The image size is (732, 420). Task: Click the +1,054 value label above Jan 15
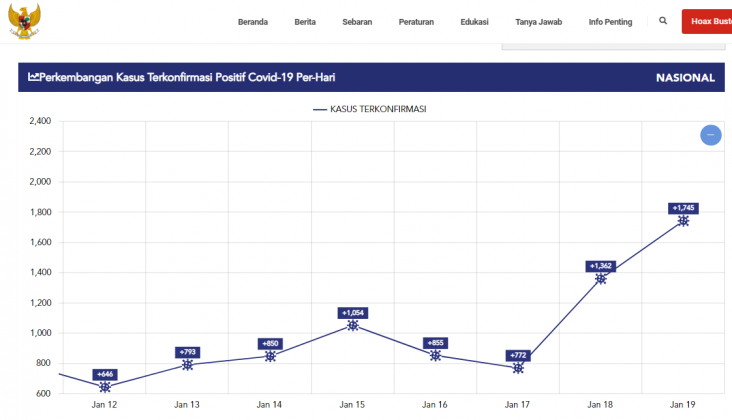[x=353, y=312]
